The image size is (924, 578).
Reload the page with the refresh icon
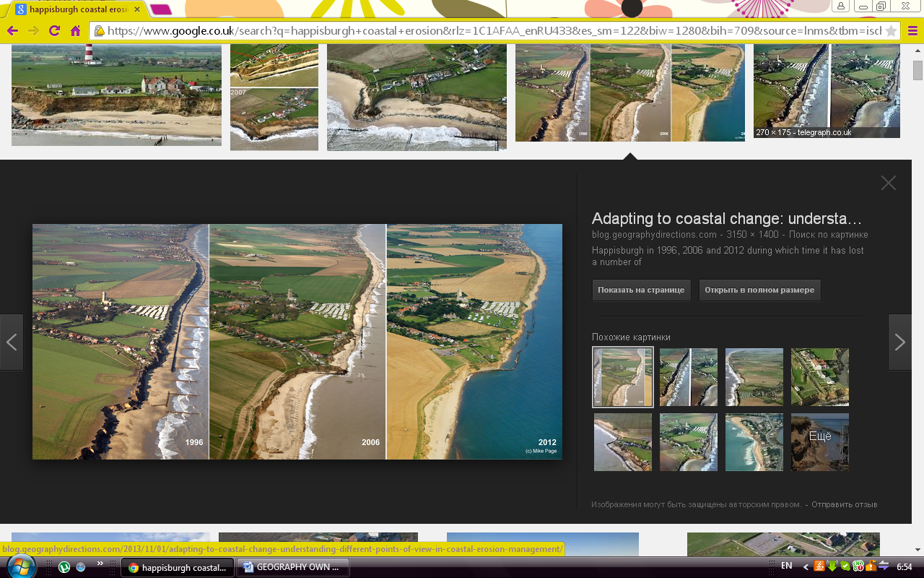[54, 31]
